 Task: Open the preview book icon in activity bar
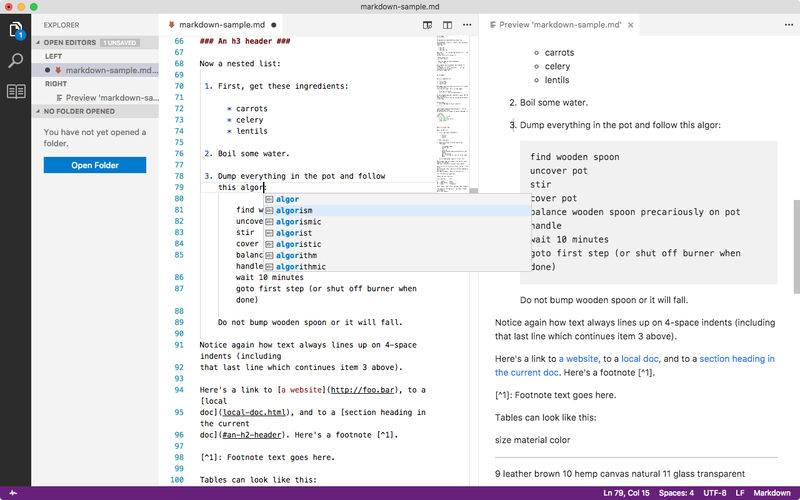click(16, 91)
